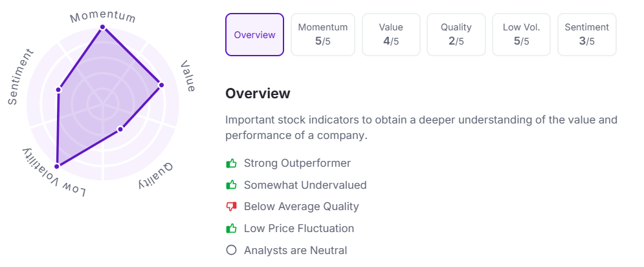This screenshot has width=644, height=267.
Task: Click thumbs-up icon beside Low Price Fluctuation
Action: coord(231,228)
